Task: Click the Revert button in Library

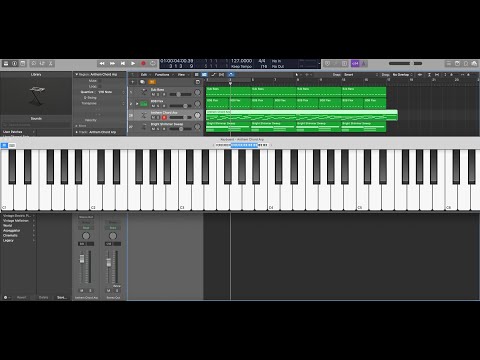Action: [x=21, y=297]
